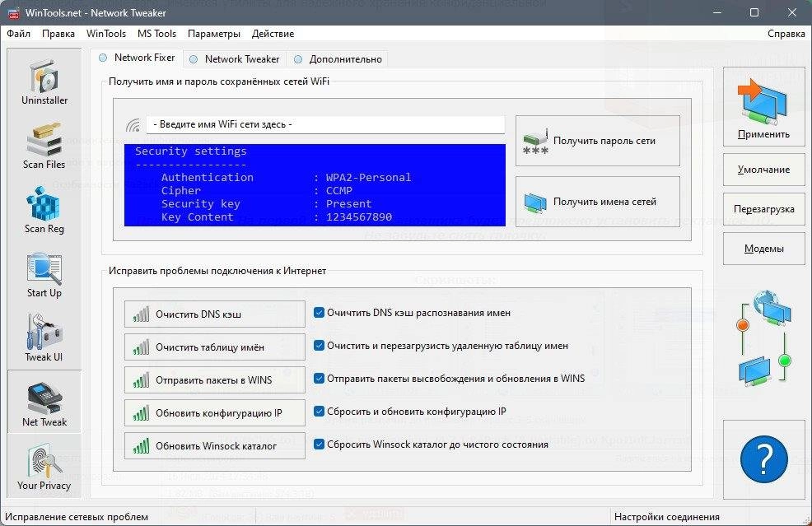Open the WinTools menu
The height and width of the screenshot is (526, 812).
pyautogui.click(x=106, y=34)
